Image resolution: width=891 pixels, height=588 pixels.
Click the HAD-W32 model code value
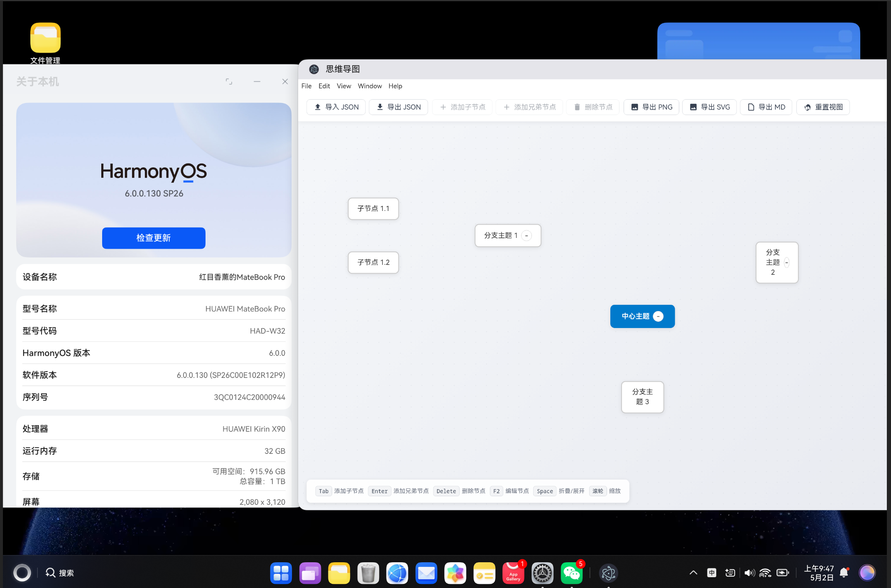click(267, 331)
